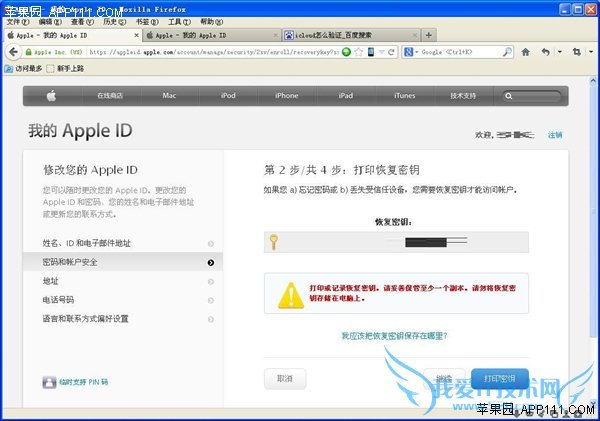The height and width of the screenshot is (421, 600).
Task: Select 密码和帐户安全 sidebar item
Action: point(123,262)
